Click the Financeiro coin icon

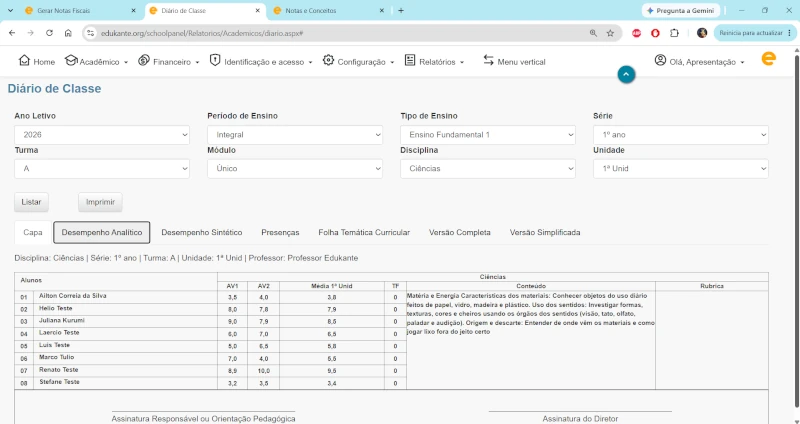144,60
